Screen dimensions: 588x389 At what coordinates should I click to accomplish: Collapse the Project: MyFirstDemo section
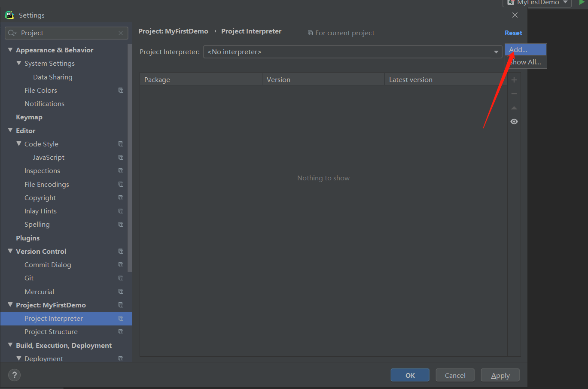[x=10, y=304]
